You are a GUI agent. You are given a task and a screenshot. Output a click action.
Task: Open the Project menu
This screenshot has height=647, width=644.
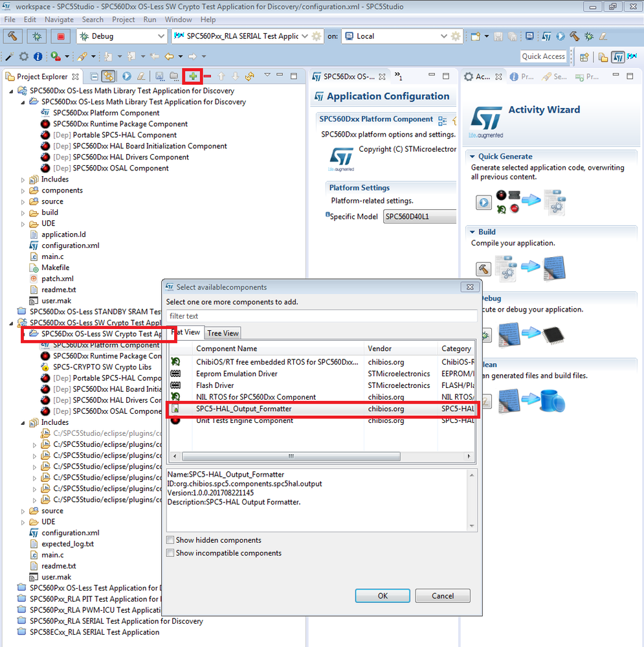(123, 19)
